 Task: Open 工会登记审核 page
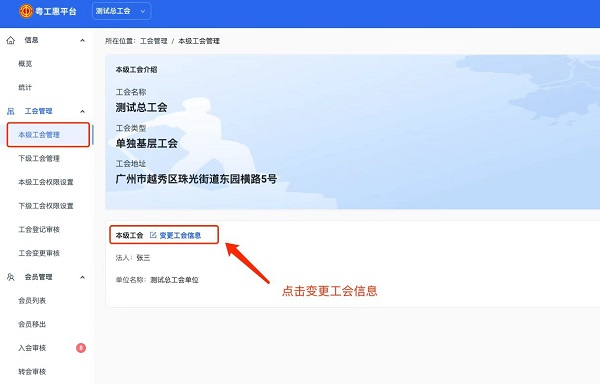click(x=39, y=229)
